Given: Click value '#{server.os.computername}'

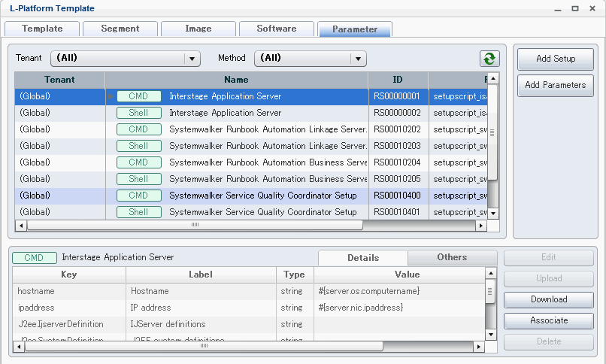Looking at the screenshot, I should [x=369, y=291].
